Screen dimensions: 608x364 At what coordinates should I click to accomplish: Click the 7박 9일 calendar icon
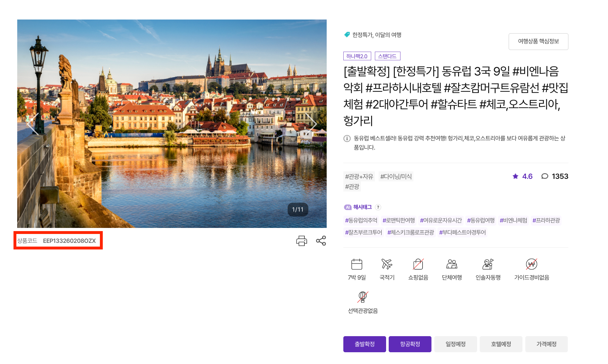(x=357, y=264)
